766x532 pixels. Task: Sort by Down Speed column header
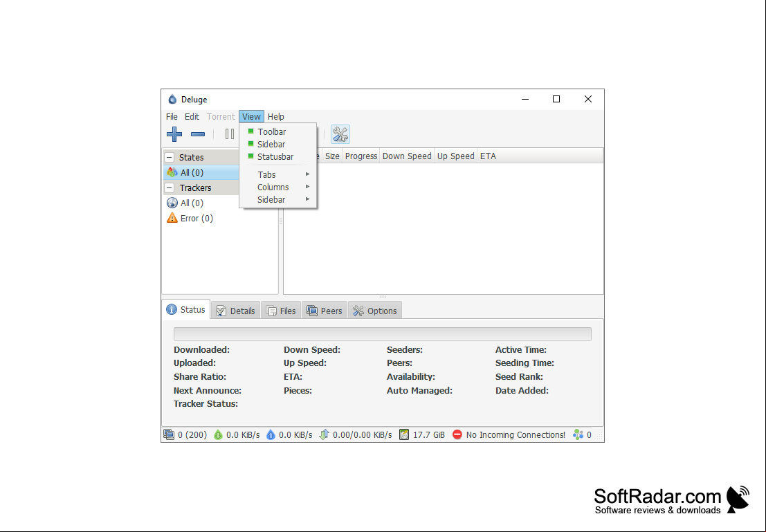pos(407,156)
